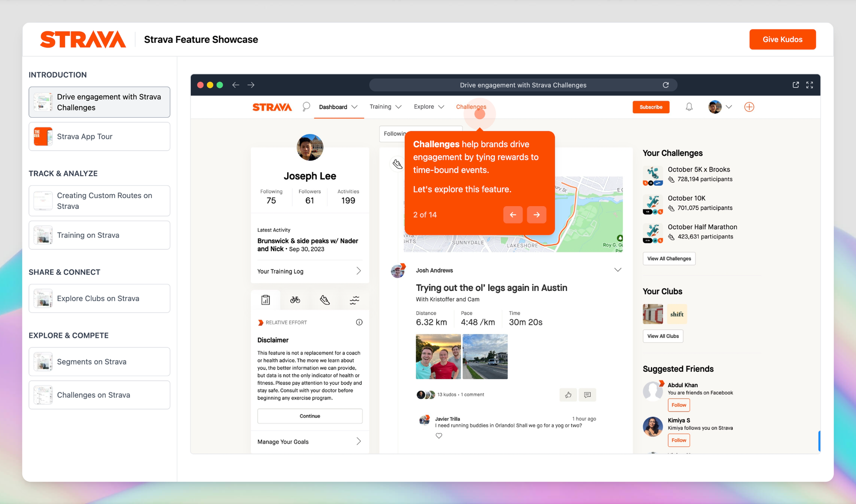Follow Abdul Khan
The width and height of the screenshot is (856, 504).
pos(679,405)
